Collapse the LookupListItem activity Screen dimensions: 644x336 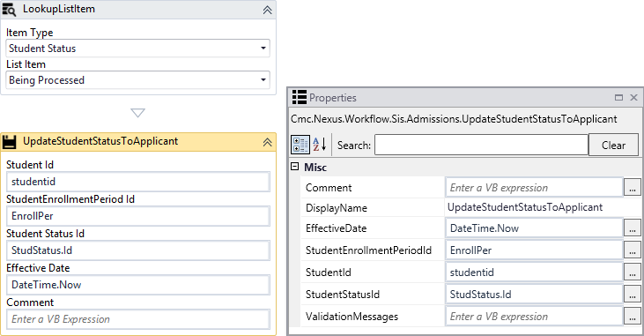267,10
